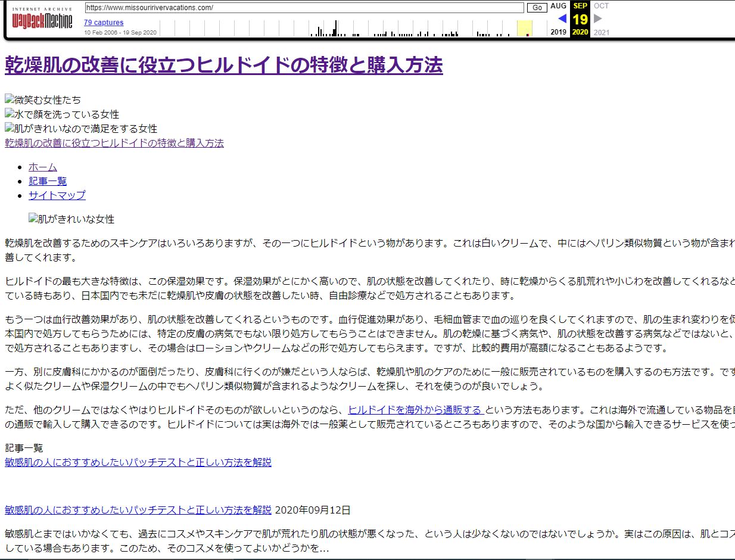Click the gray next capture arrow

(x=598, y=18)
